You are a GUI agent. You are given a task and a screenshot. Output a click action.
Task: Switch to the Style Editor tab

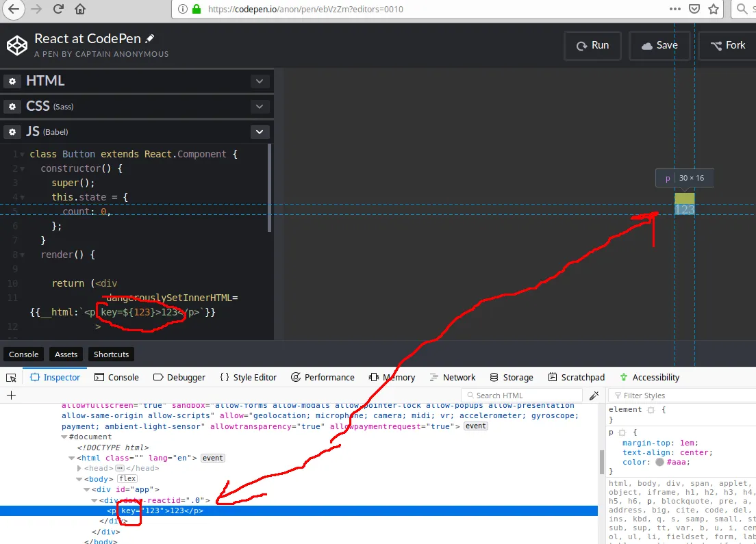(249, 377)
